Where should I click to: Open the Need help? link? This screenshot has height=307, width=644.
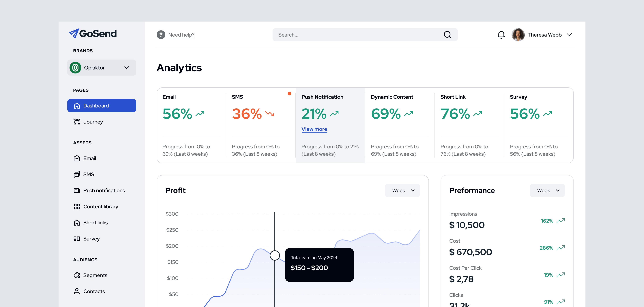[x=181, y=35]
